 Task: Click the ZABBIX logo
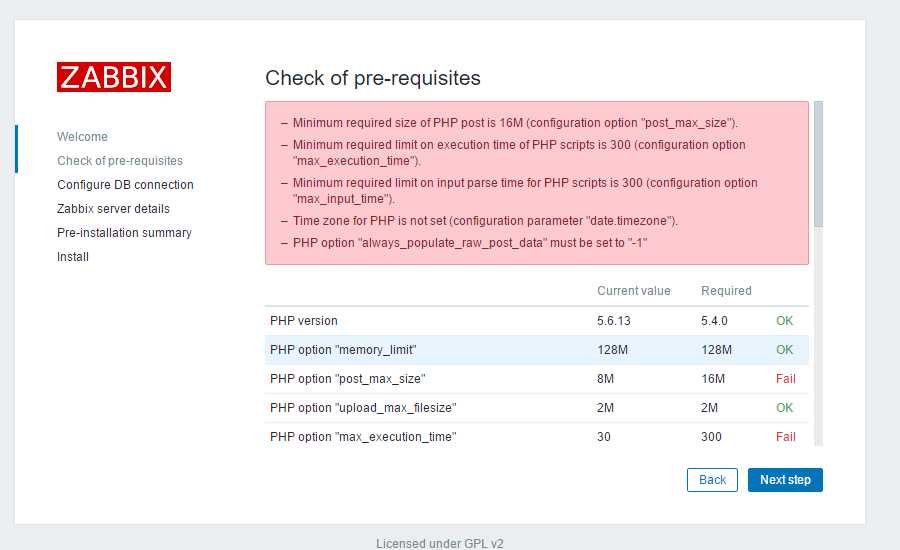114,77
